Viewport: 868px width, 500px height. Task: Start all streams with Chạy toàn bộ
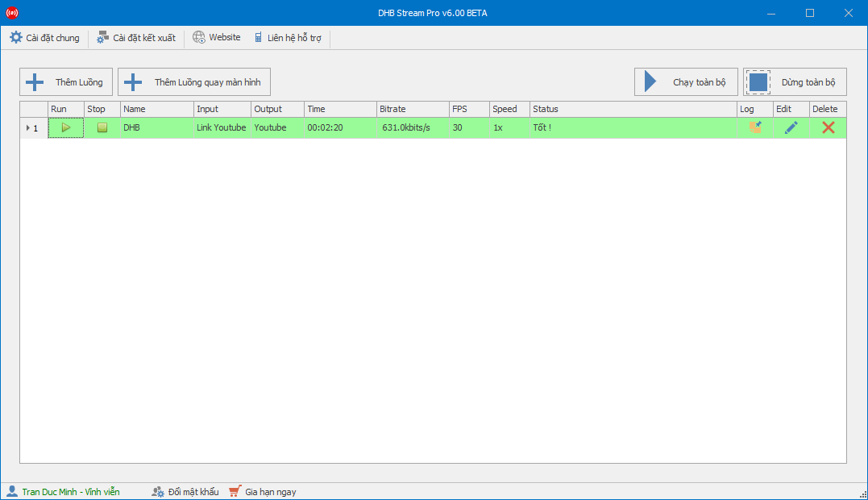click(686, 82)
